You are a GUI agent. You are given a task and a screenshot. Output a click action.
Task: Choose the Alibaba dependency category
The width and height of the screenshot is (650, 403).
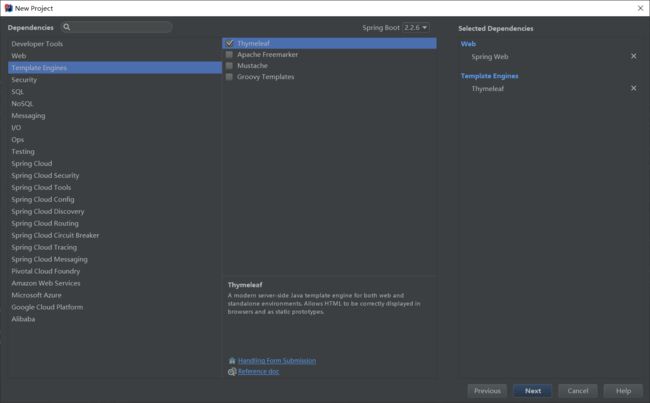(x=23, y=319)
